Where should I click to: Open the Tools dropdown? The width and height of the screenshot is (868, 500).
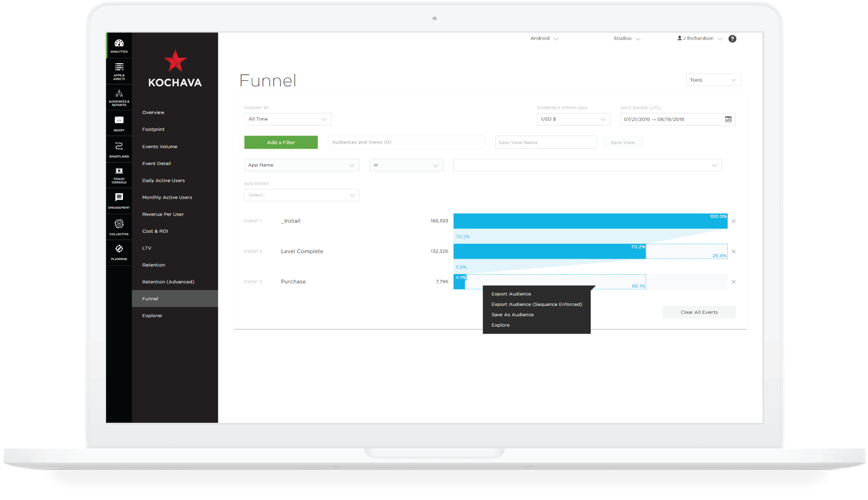(x=713, y=80)
